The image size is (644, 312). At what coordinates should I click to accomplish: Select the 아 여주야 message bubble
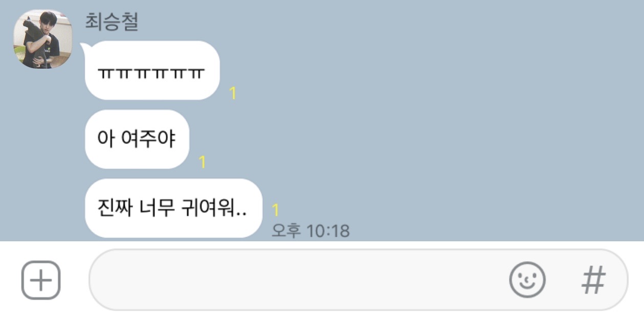coord(137,139)
